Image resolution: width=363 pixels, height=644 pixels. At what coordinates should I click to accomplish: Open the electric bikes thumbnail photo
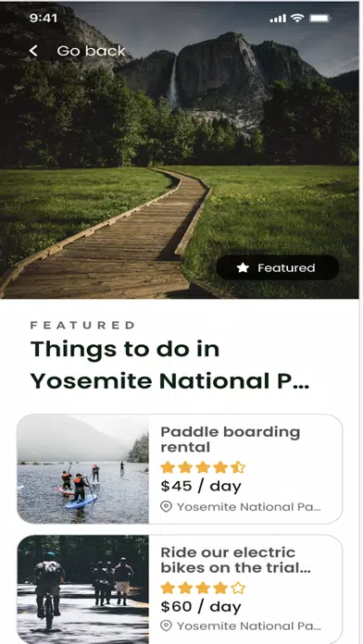[x=83, y=589]
